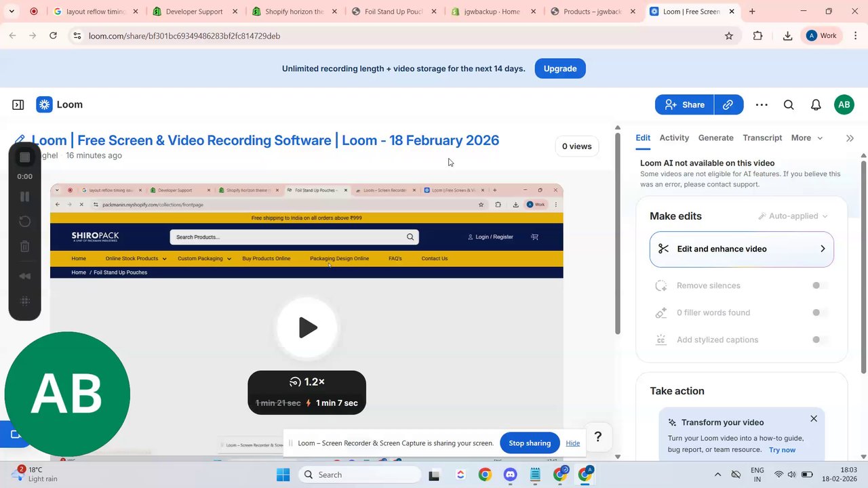Image resolution: width=868 pixels, height=488 pixels.
Task: Close the Shopify horizon theme browser tab
Action: (x=334, y=12)
